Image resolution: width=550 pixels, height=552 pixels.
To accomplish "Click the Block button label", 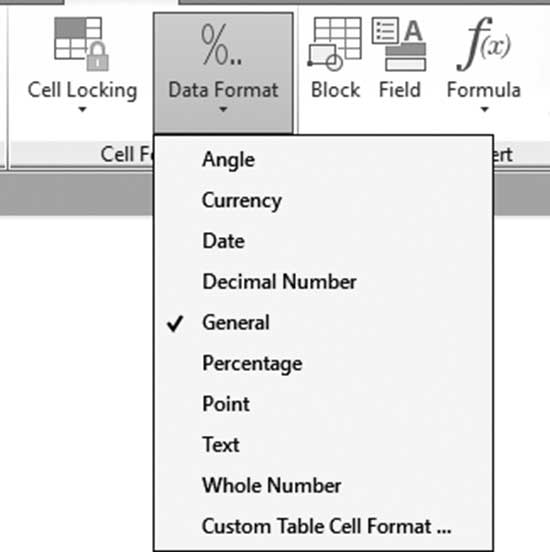I will click(x=335, y=90).
